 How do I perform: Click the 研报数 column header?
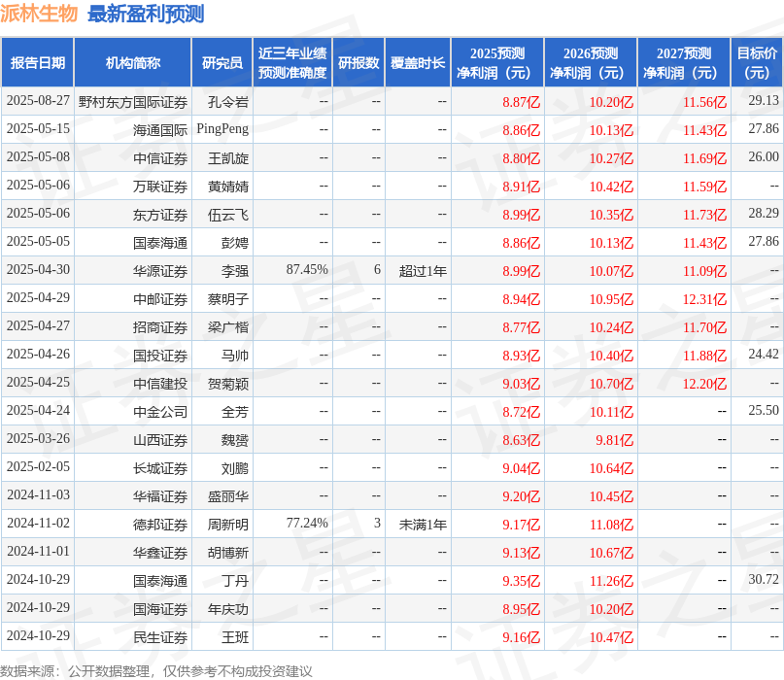(358, 62)
